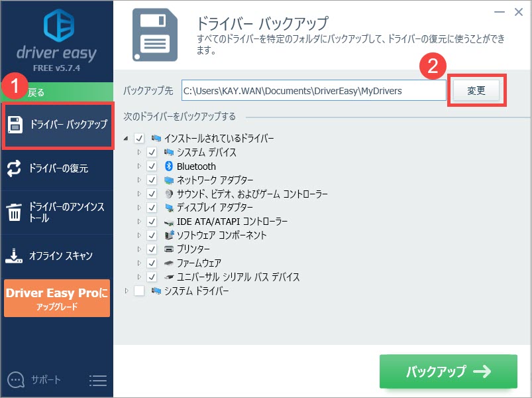Screen dimensions: 532x398
Task: Click the サウンド speaker category icon
Action: 169,194
